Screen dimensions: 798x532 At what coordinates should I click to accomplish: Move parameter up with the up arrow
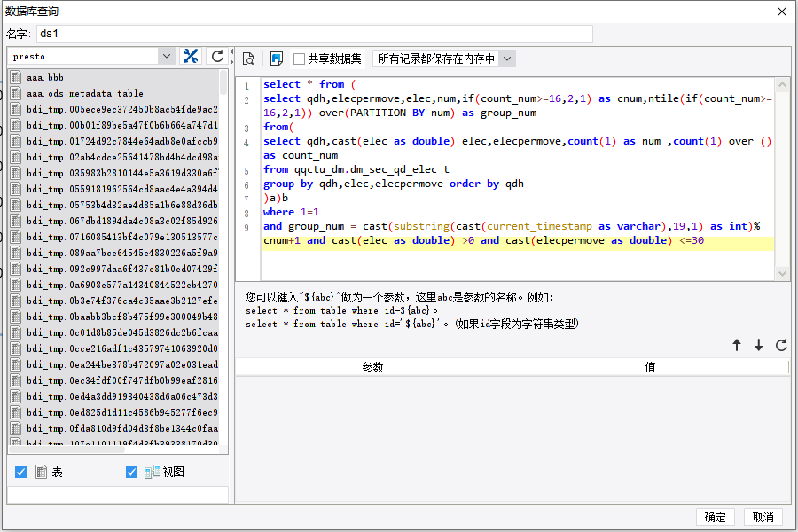(x=737, y=345)
